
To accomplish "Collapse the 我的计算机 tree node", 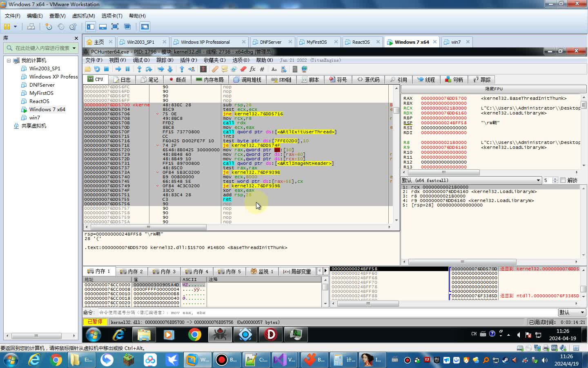I will point(9,60).
